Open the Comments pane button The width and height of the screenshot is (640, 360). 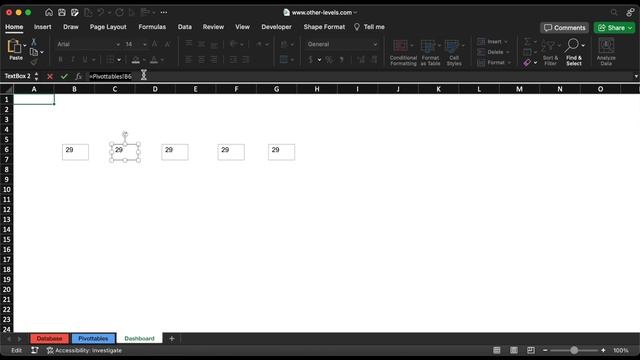pos(564,28)
